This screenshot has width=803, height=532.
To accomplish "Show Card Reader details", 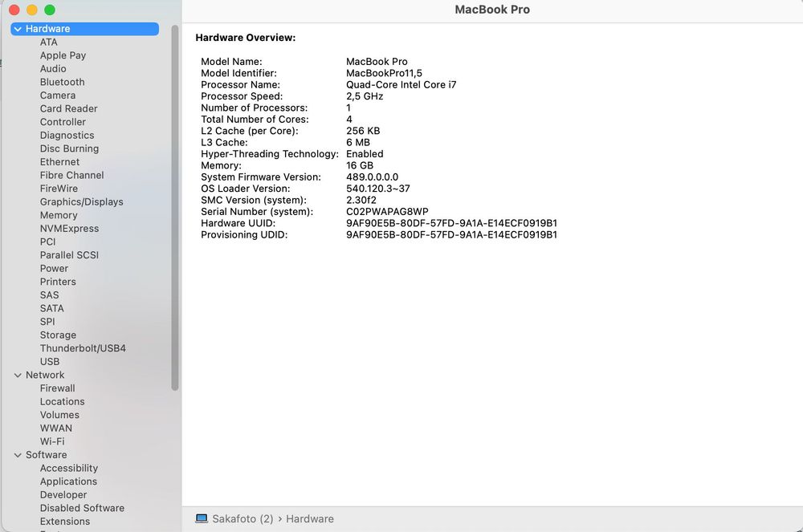I will (68, 108).
